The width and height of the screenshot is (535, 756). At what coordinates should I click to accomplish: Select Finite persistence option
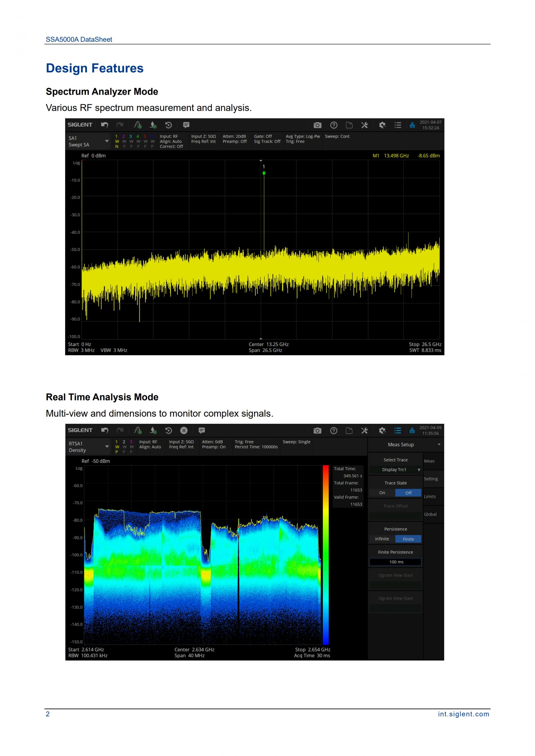[x=408, y=539]
